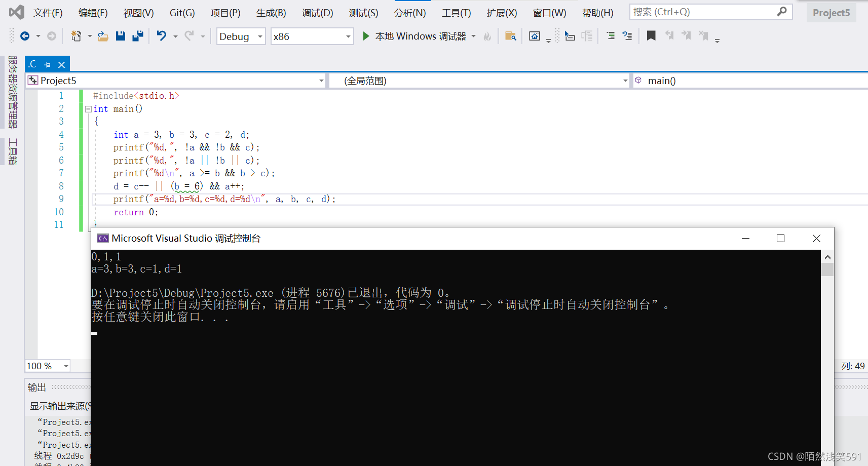The width and height of the screenshot is (868, 466).
Task: Expand the debugger target dropdown arrow
Action: click(x=474, y=36)
